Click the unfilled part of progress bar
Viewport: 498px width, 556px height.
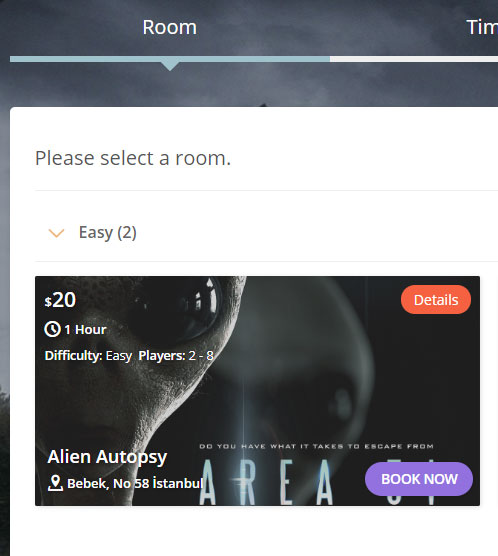(414, 59)
